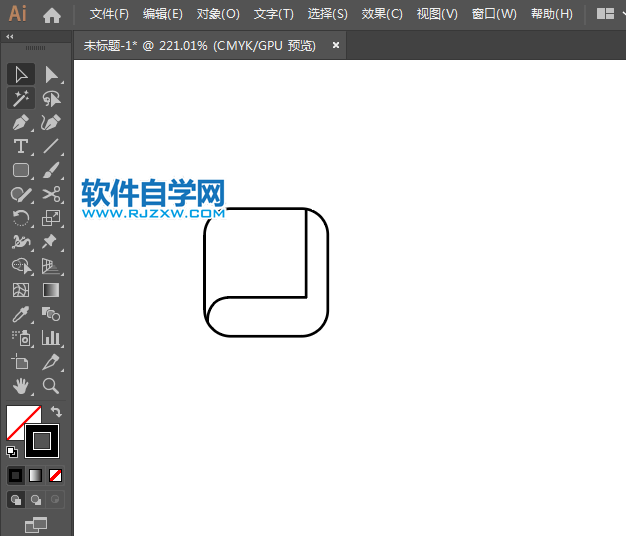Set paint to None button

pyautogui.click(x=55, y=475)
